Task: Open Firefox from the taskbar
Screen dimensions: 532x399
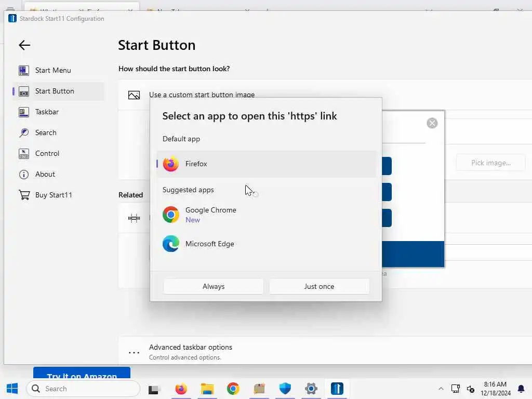Action: click(x=181, y=389)
